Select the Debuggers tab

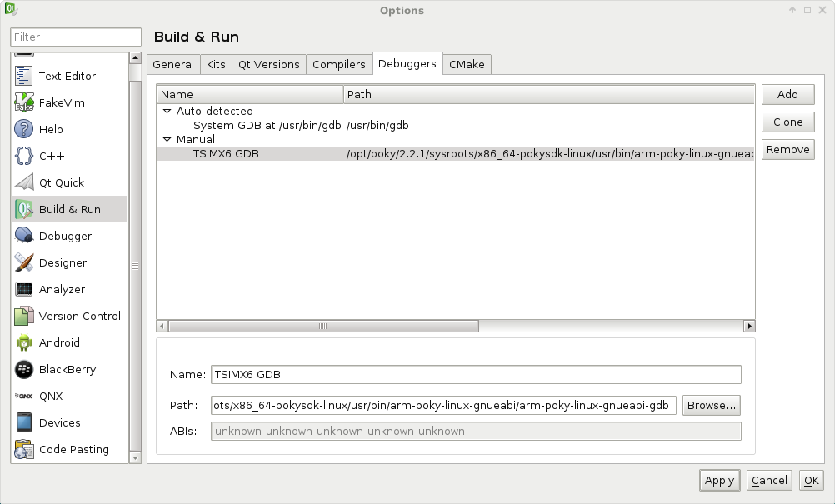(407, 63)
